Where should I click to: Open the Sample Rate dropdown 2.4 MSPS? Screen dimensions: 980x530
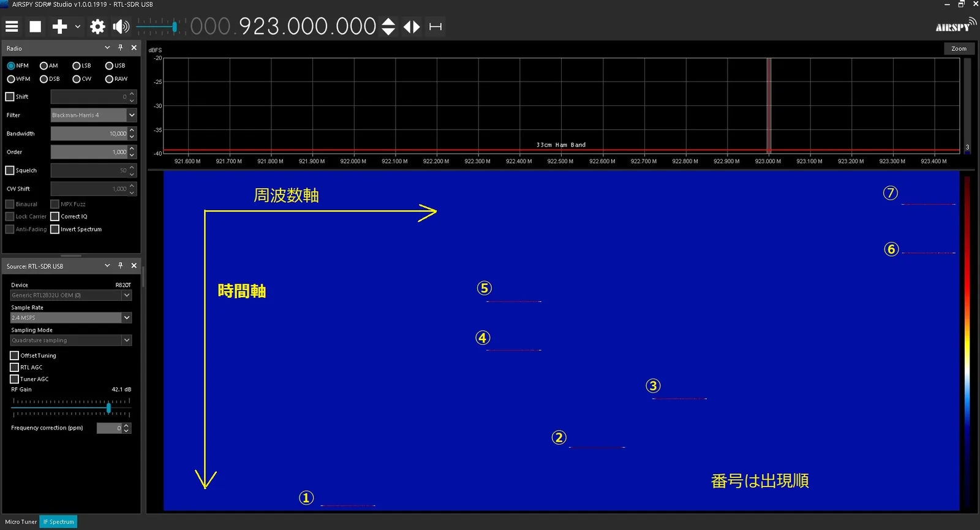(71, 317)
